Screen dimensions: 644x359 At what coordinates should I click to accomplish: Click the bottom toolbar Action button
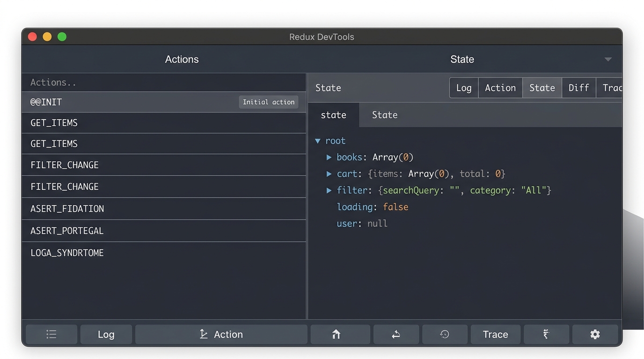[221, 334]
